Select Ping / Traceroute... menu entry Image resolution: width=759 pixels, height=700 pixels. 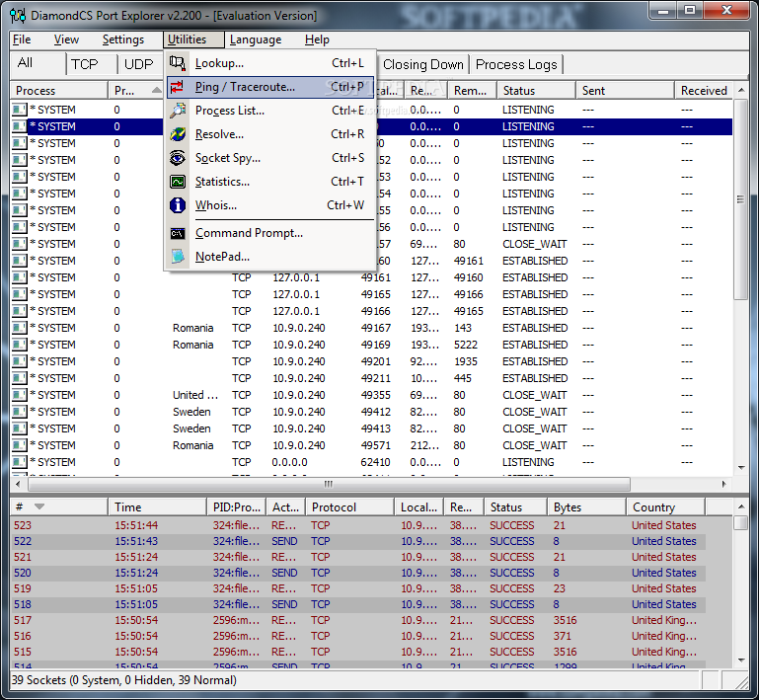270,87
